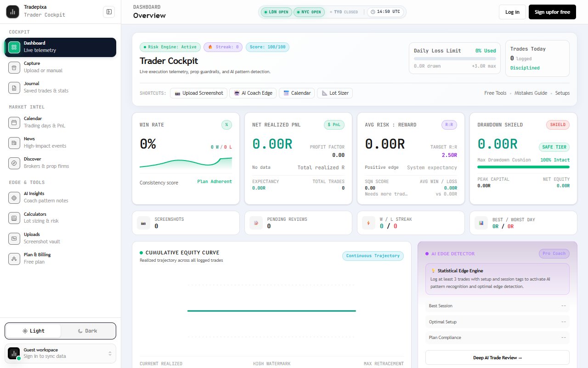Open Journal saved trades & stats
This screenshot has height=368, width=588.
(60, 87)
